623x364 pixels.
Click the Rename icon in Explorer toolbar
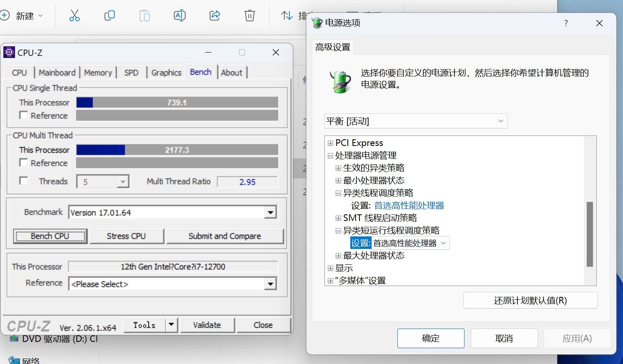(179, 16)
